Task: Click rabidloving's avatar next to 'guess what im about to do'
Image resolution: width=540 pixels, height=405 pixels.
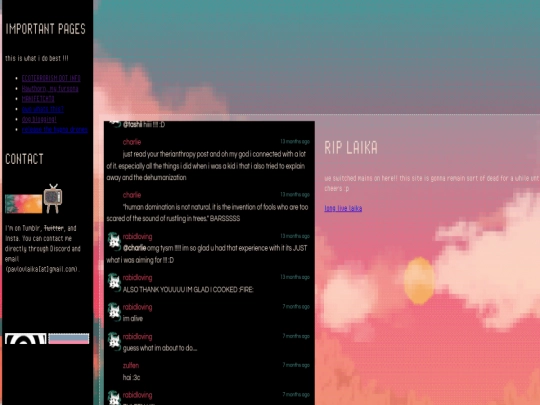Action: point(114,341)
